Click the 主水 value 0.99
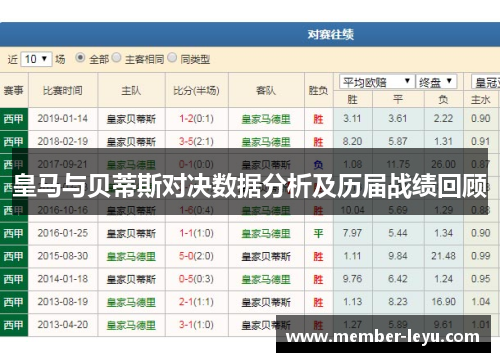Screen dimensions: 500x362 pyautogui.click(x=481, y=256)
